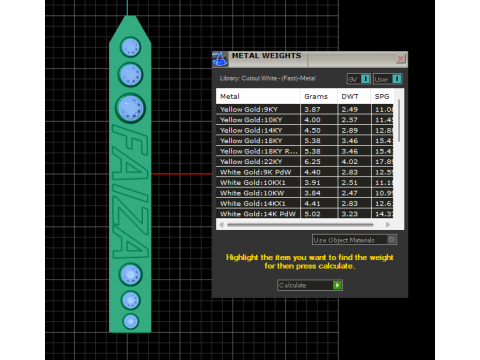The width and height of the screenshot is (480, 360).
Task: Select the FAIZA engraved text on pendant
Action: point(130,192)
